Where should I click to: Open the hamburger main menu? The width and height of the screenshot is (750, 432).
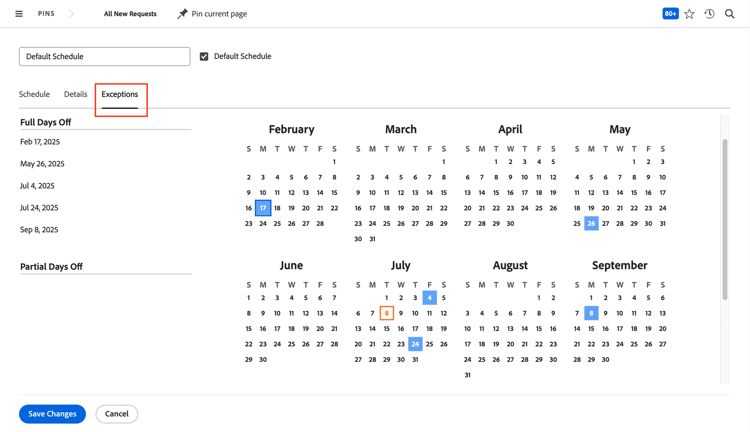pos(19,14)
